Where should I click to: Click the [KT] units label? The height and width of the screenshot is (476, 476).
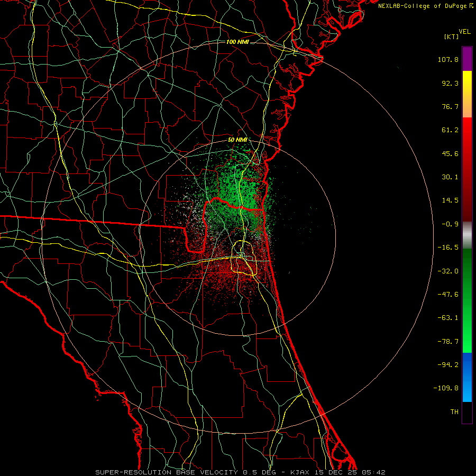pos(452,36)
